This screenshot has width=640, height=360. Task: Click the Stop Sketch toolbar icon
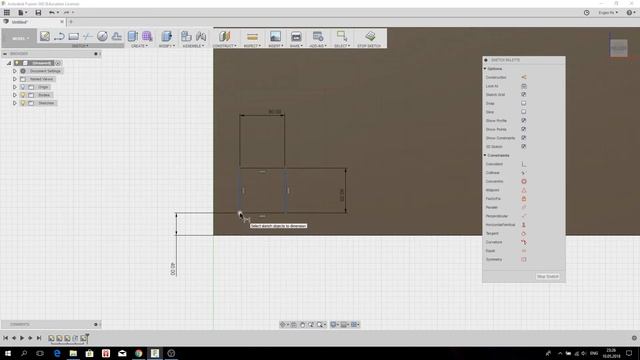(x=370, y=36)
